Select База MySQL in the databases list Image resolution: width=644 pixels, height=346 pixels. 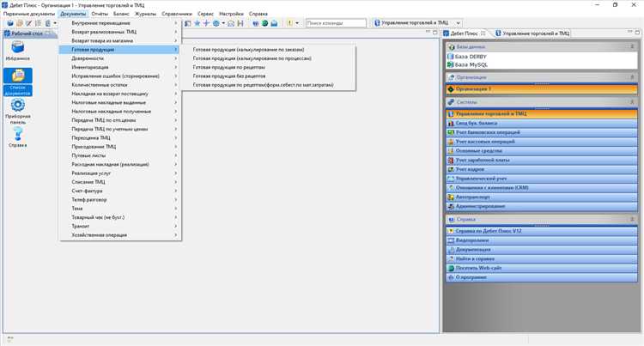pos(471,65)
